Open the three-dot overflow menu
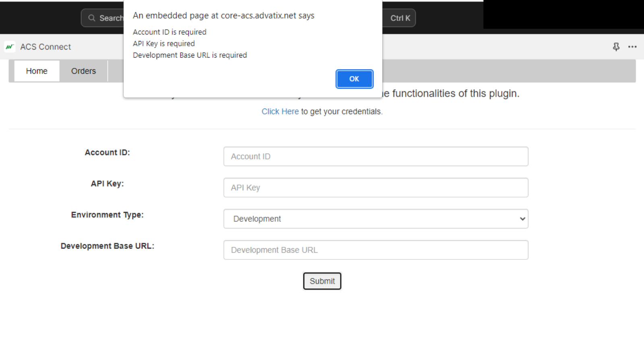 click(632, 47)
